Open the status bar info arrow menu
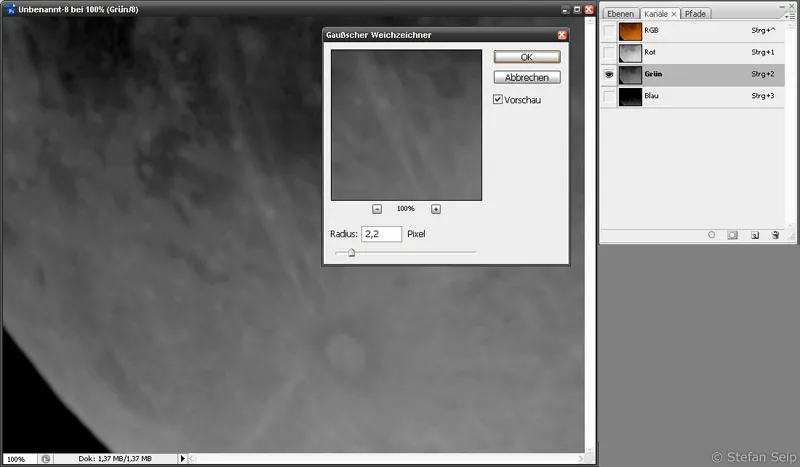Screen dimensions: 800x467 click(x=182, y=459)
